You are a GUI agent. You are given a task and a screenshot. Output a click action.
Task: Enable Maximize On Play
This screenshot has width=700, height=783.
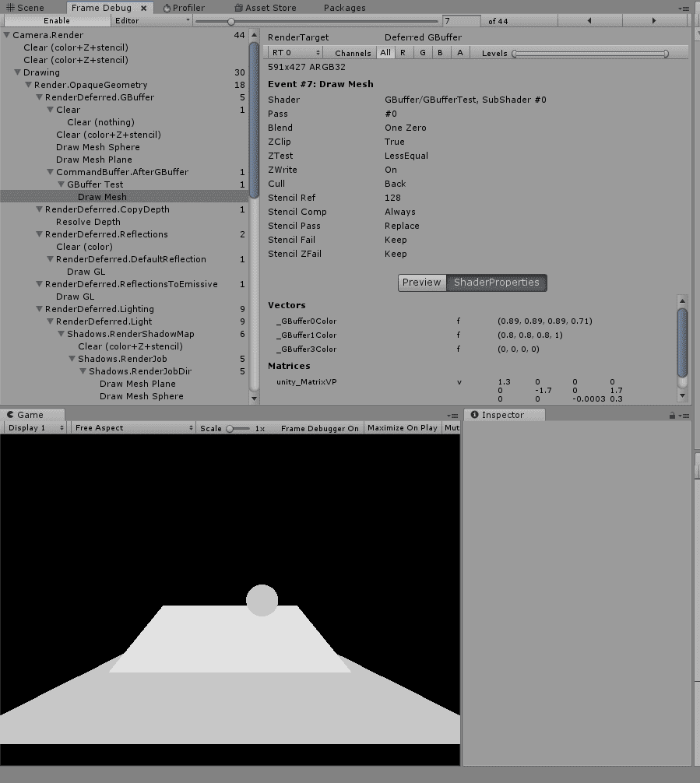(402, 427)
